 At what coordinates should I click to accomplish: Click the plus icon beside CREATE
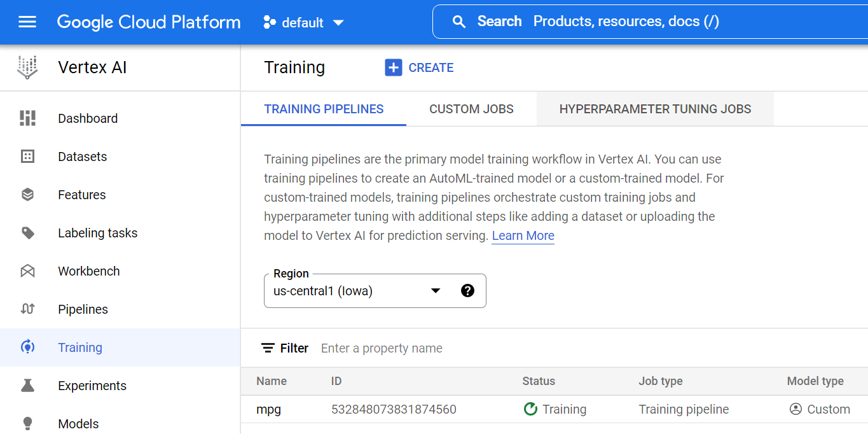[x=394, y=67]
